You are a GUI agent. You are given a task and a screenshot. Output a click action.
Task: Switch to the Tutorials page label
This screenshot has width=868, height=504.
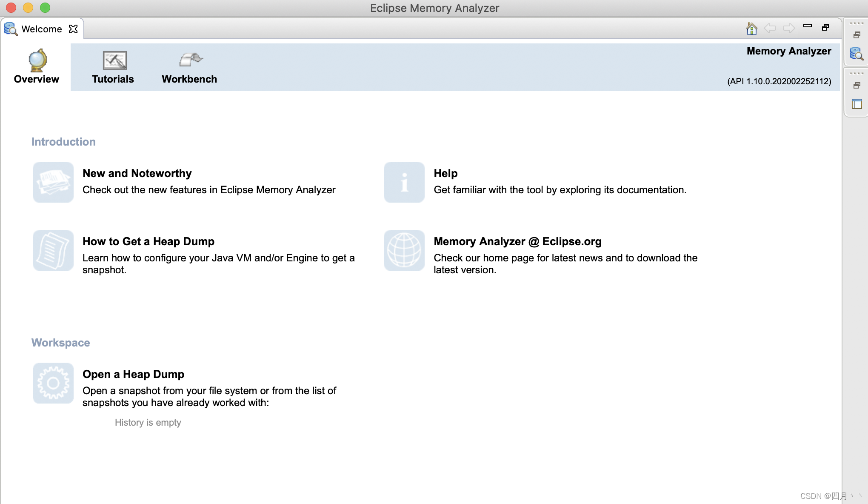tap(113, 79)
